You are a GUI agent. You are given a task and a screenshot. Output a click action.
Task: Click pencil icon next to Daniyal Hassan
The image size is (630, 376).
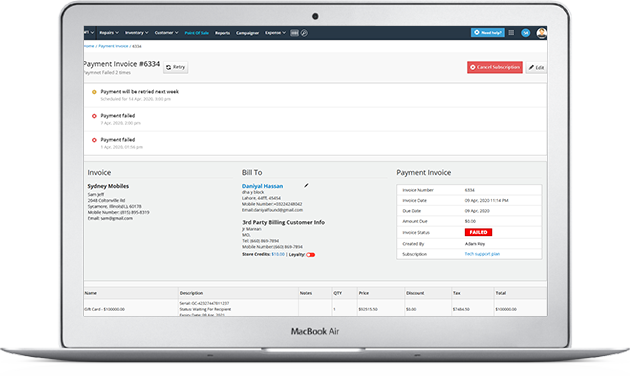306,185
